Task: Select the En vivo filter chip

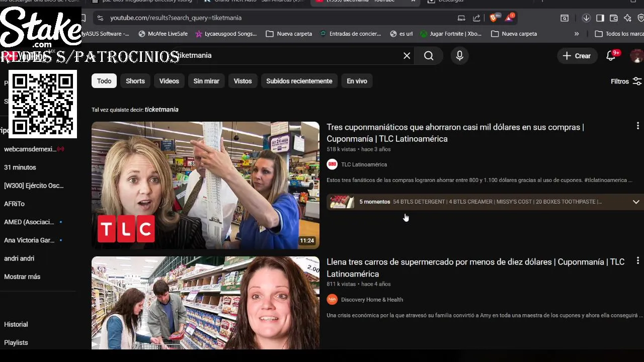Action: click(x=357, y=81)
